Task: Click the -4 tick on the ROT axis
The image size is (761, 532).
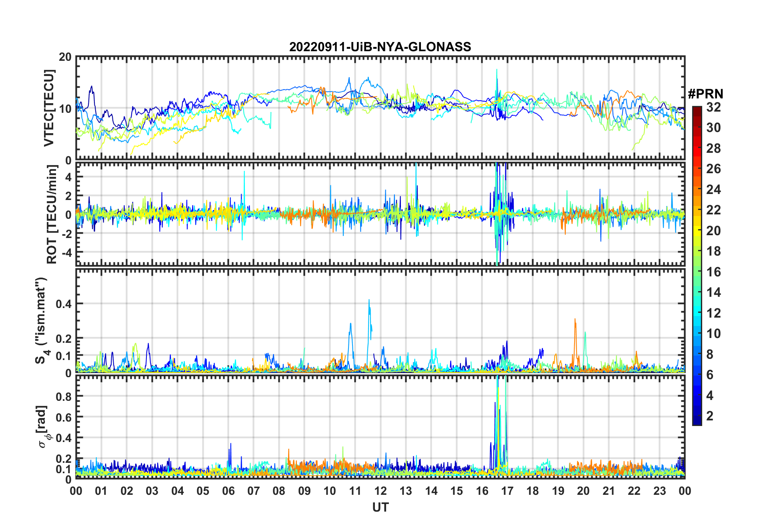Action: click(x=66, y=252)
